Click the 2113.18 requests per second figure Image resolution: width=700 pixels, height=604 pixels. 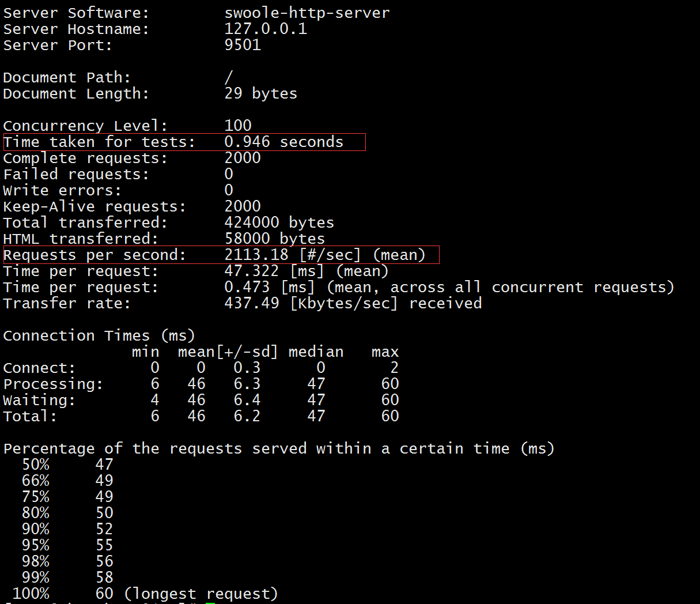pyautogui.click(x=256, y=255)
